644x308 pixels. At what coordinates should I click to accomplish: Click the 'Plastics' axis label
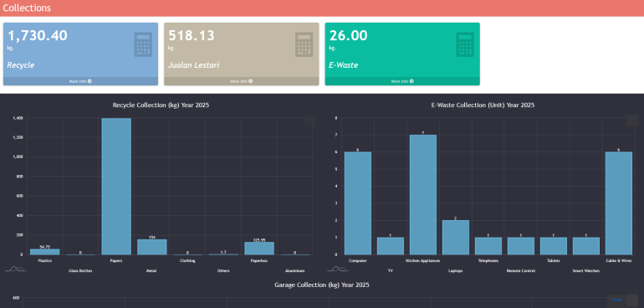[x=45, y=260]
